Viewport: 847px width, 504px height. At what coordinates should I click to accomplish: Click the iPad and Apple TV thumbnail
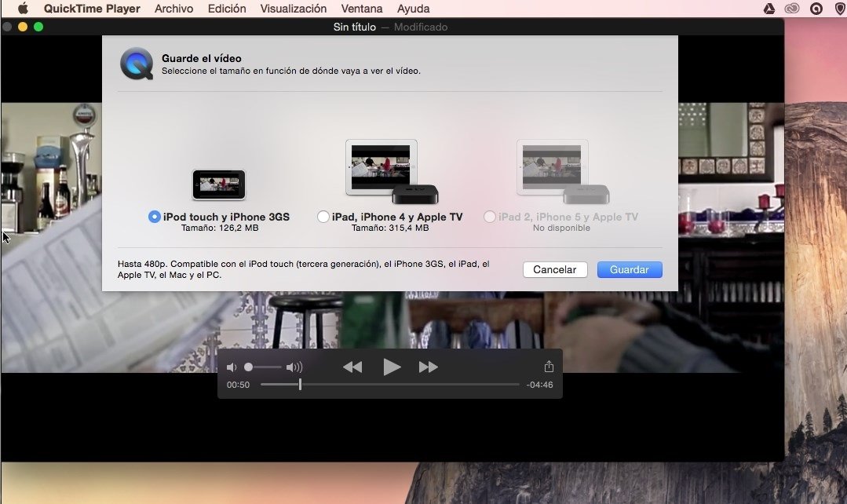(392, 172)
